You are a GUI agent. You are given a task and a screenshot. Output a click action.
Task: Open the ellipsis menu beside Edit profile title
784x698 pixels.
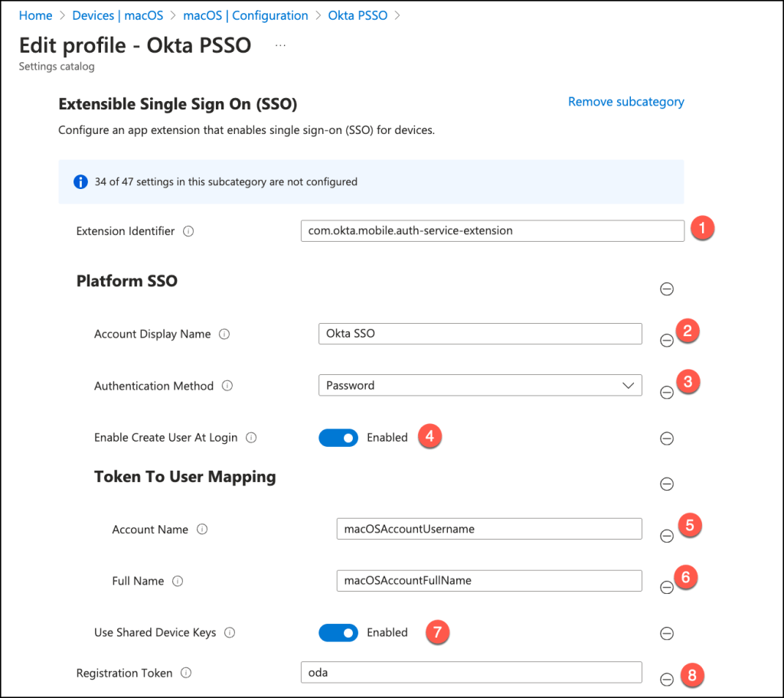coord(280,46)
